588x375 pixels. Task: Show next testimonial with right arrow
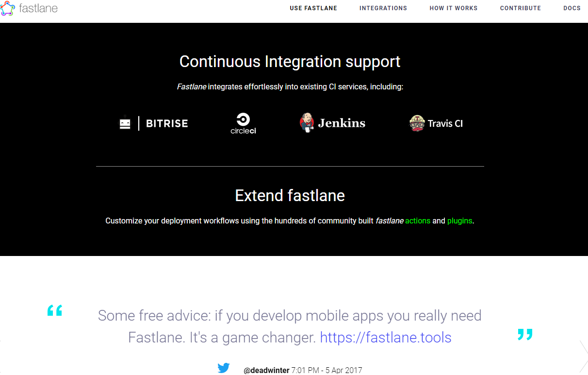click(x=583, y=357)
